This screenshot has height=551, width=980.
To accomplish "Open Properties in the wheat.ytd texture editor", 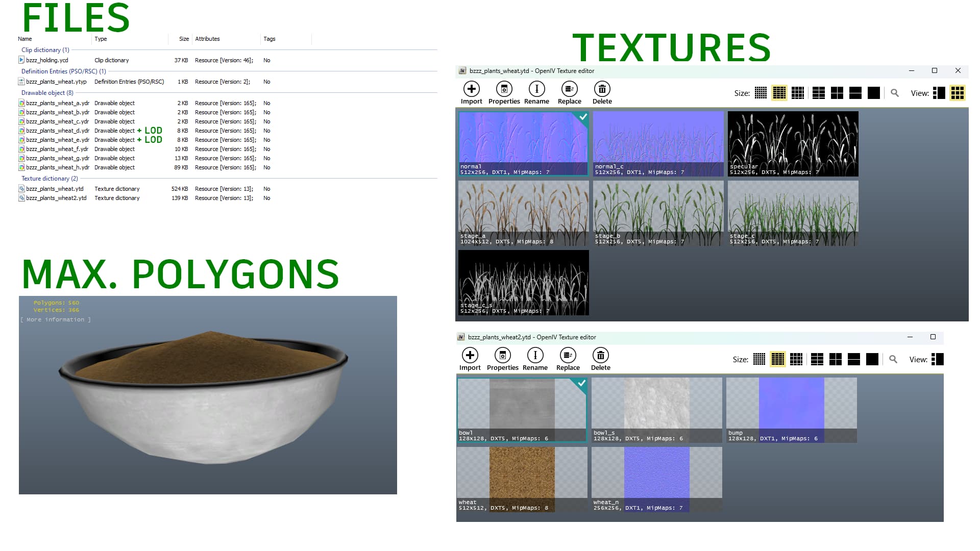I will (x=504, y=89).
